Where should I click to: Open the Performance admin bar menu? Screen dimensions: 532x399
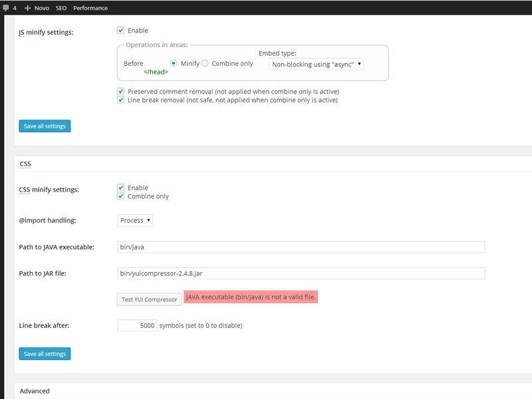90,8
